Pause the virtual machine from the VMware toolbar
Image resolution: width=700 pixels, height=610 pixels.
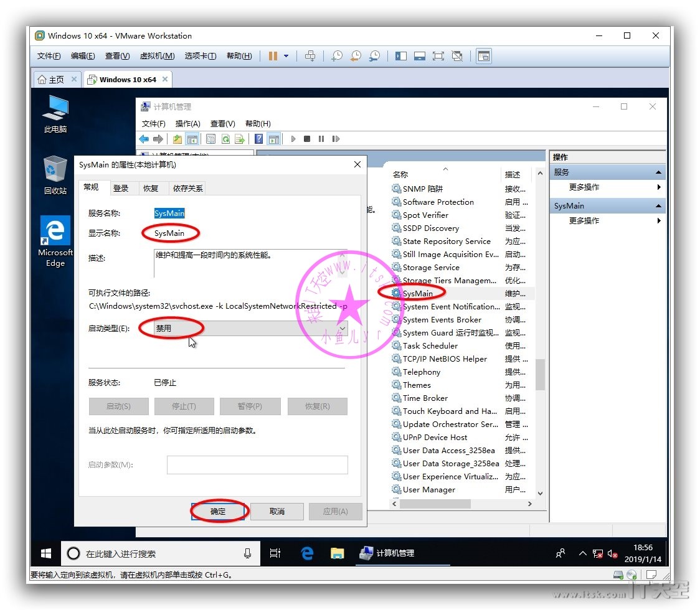[273, 56]
